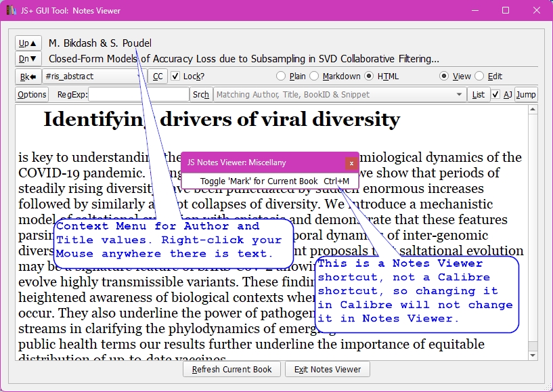Screen dimensions: 553x392
Task: Click the Up button for previous book
Action: tap(28, 43)
